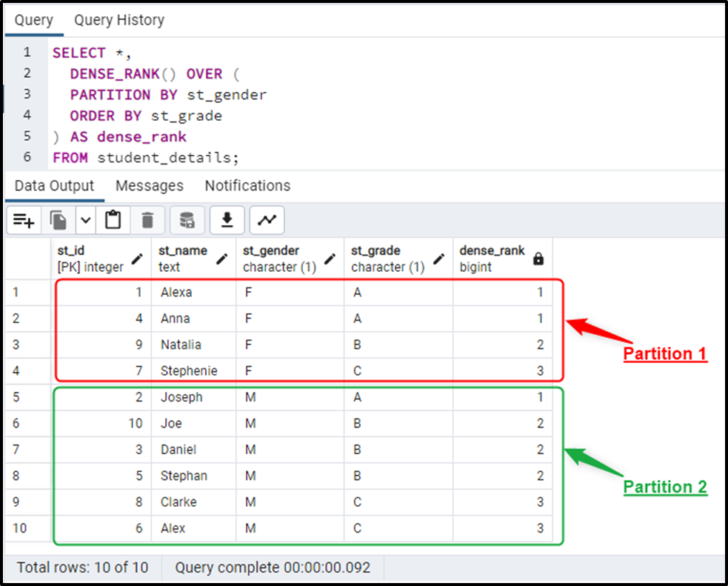Switch to the Query History tab
This screenshot has width=728, height=586.
[x=118, y=20]
